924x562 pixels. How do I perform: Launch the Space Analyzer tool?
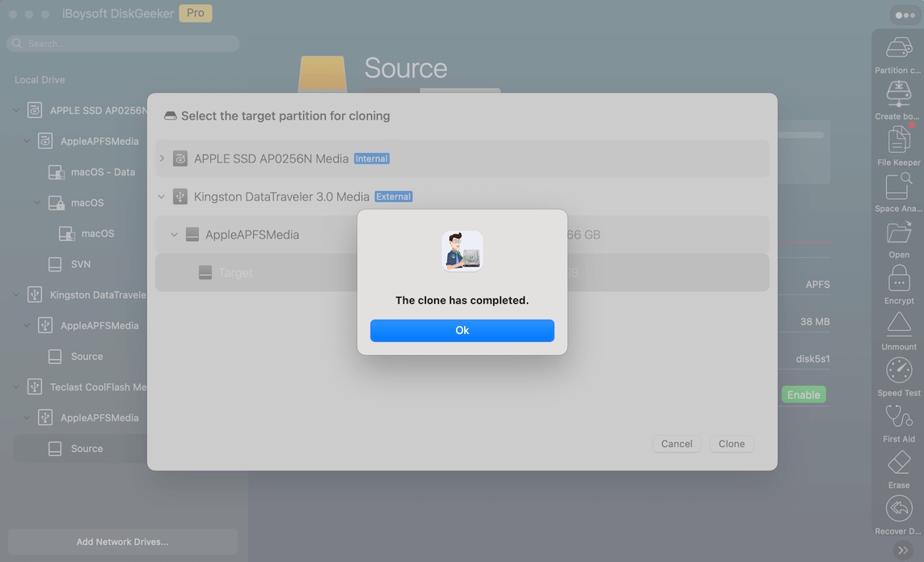tap(898, 186)
